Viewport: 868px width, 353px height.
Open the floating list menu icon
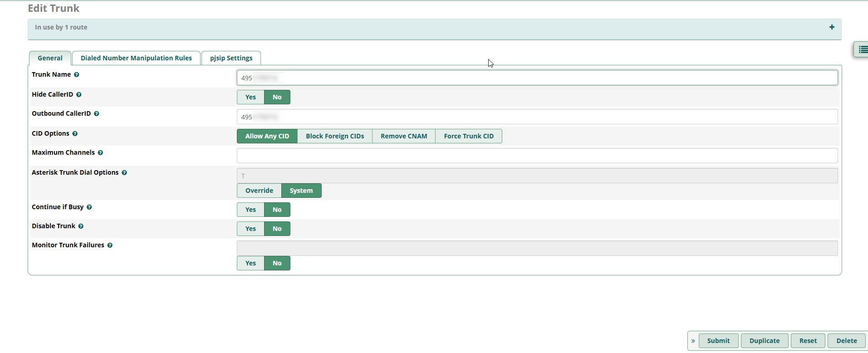(862, 49)
